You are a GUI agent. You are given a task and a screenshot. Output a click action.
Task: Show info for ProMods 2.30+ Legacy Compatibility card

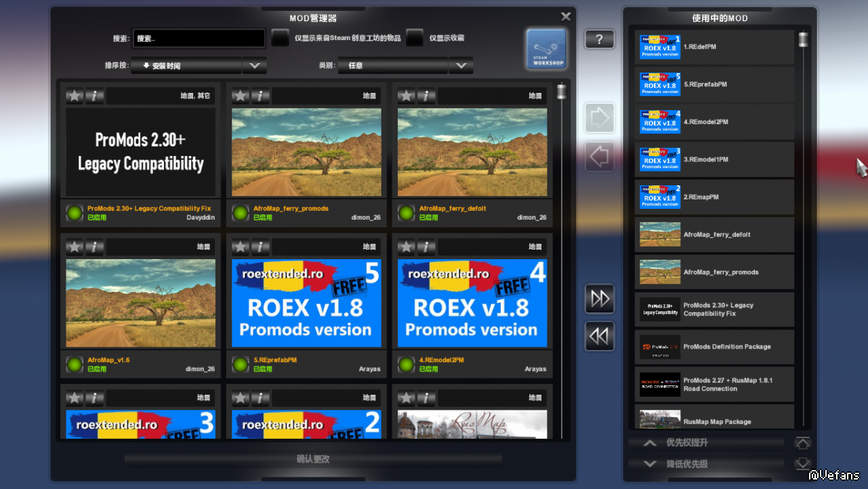click(94, 96)
